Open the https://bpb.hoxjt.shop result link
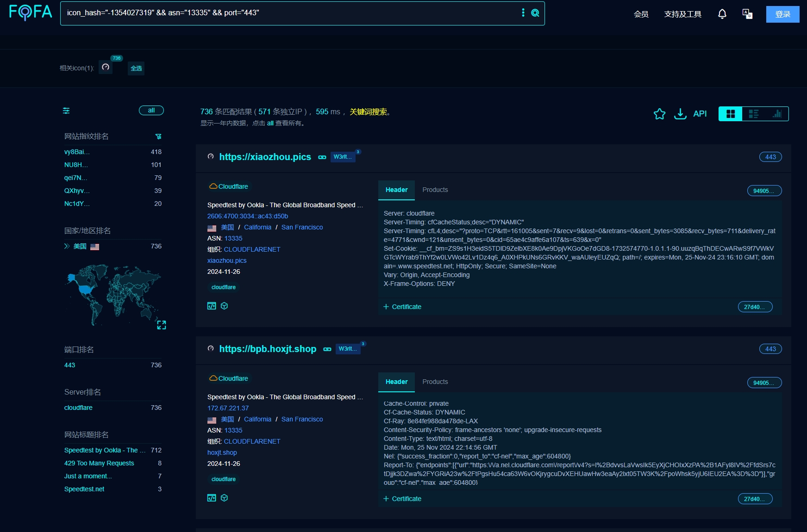This screenshot has height=532, width=807. pos(268,349)
